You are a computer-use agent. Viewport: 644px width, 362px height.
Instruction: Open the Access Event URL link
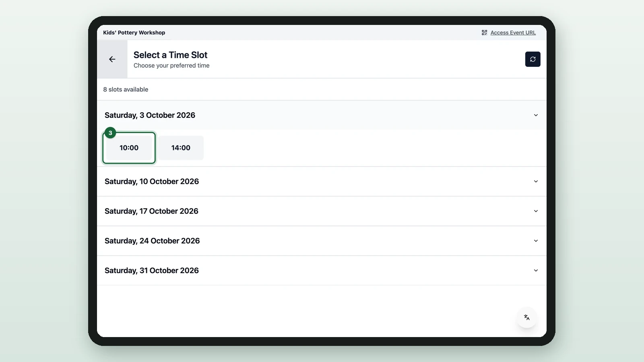(x=513, y=33)
